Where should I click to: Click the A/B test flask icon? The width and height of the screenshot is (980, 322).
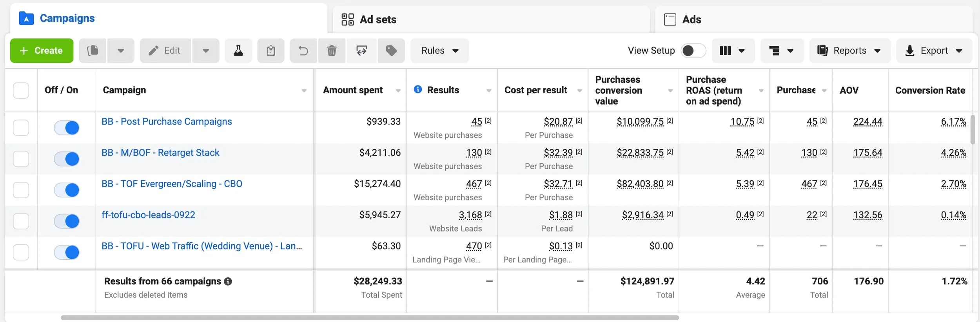point(238,51)
